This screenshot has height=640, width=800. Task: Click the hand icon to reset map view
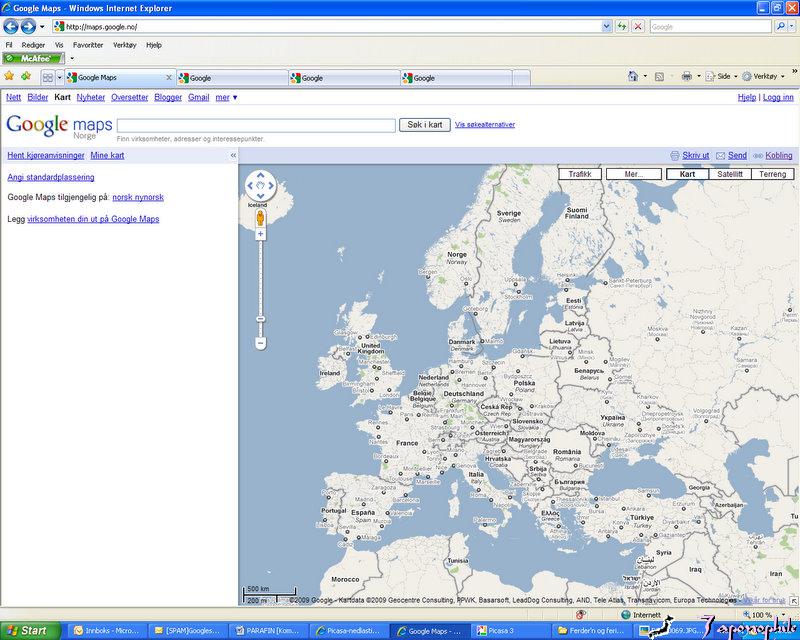260,185
